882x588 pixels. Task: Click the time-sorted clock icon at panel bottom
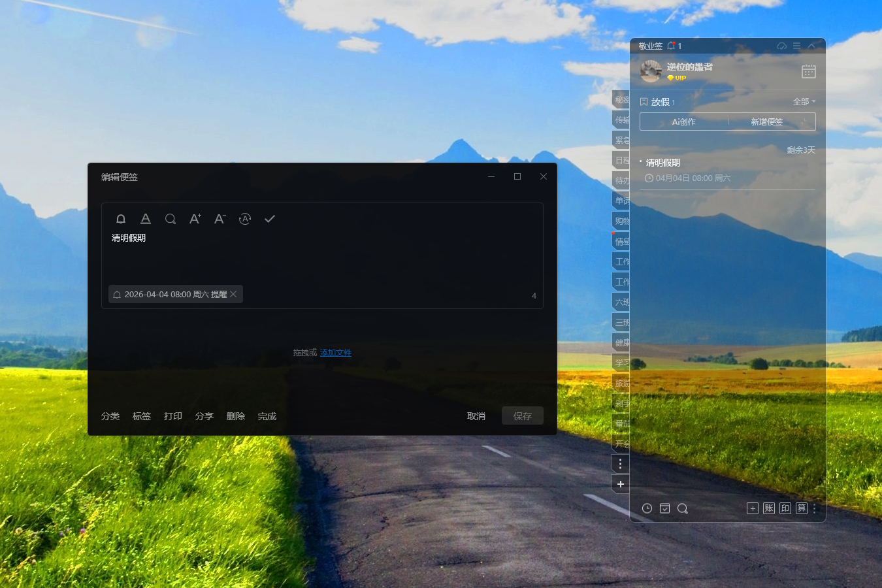[647, 508]
